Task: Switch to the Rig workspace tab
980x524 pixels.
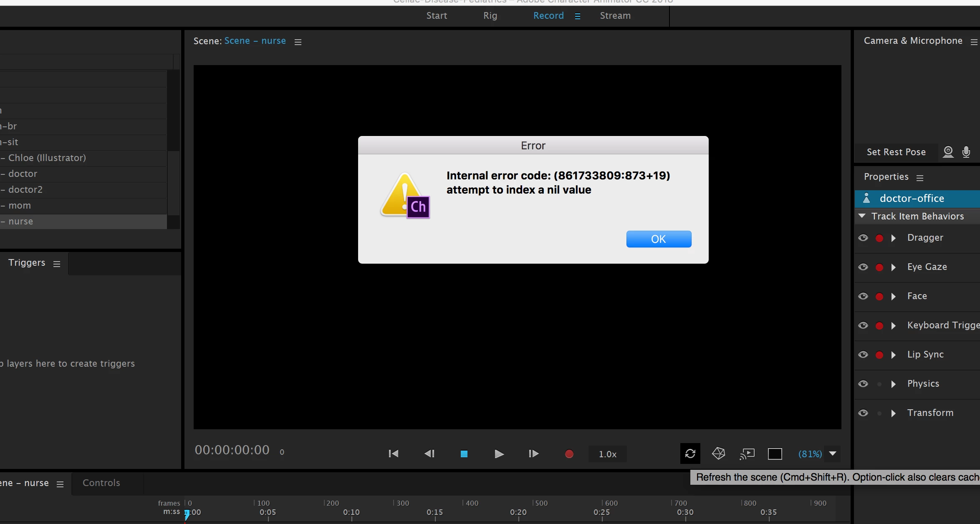Action: pyautogui.click(x=490, y=15)
